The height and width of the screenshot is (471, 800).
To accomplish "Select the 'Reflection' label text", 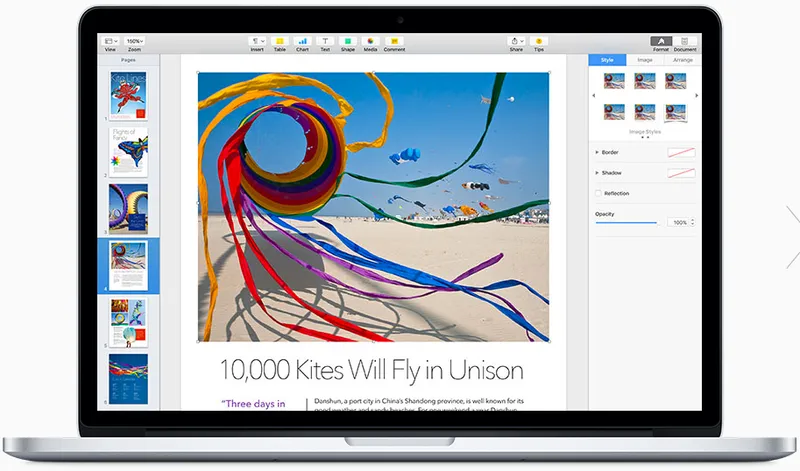I will click(x=616, y=193).
